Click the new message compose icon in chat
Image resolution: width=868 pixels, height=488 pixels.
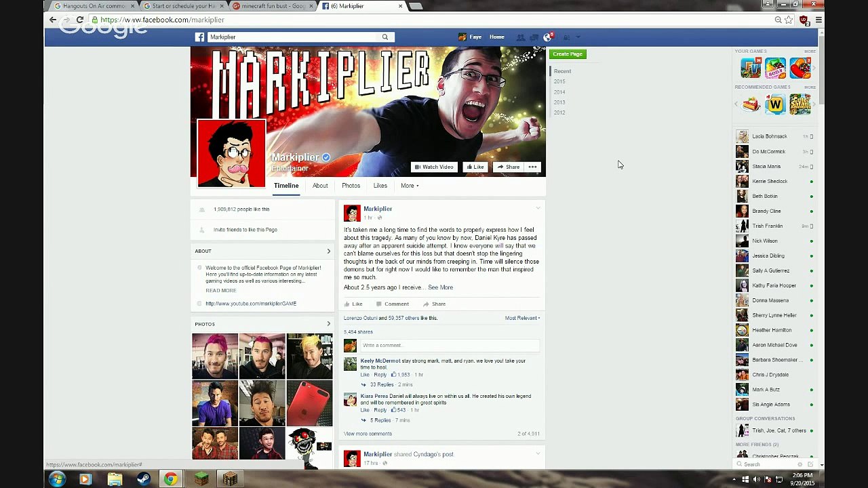810,464
